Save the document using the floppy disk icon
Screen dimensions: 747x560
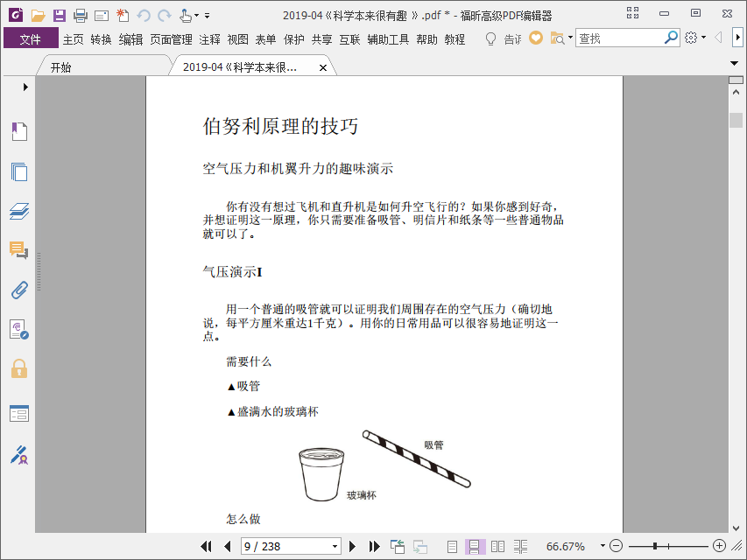pos(59,16)
